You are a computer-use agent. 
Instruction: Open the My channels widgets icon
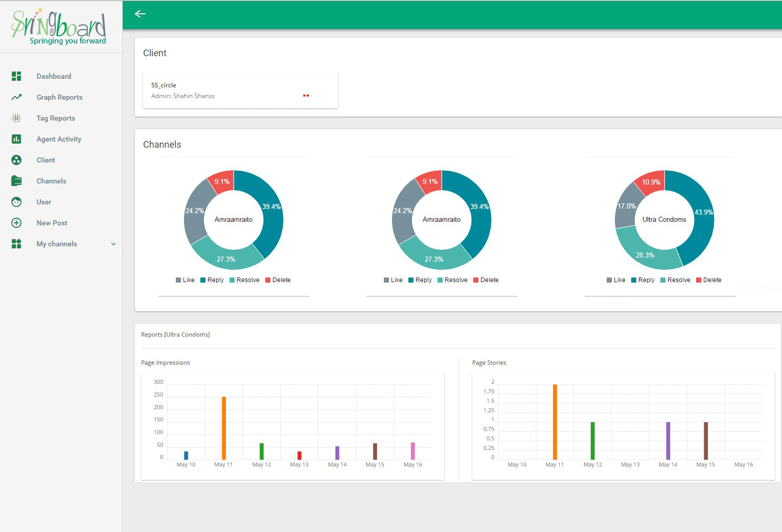point(16,244)
